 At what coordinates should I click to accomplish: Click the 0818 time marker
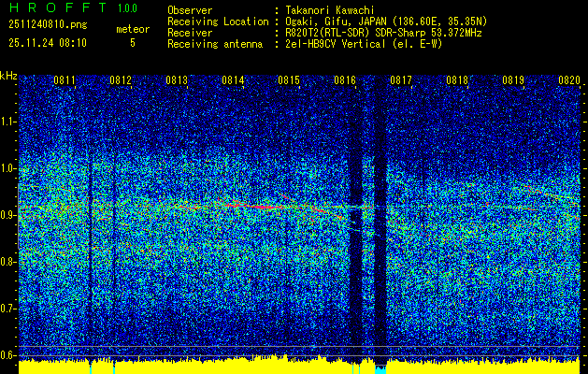(x=457, y=79)
